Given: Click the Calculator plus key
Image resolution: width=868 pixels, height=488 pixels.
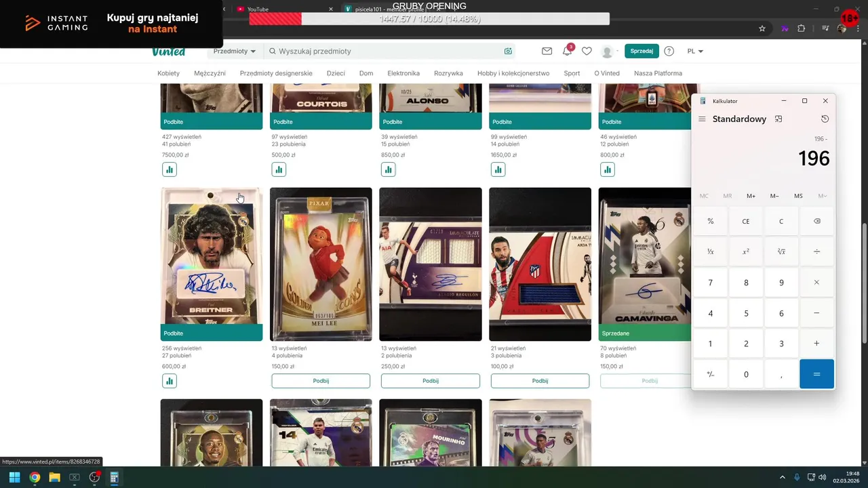Looking at the screenshot, I should click(816, 344).
